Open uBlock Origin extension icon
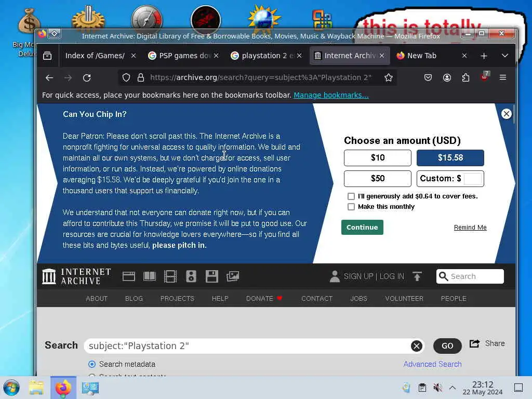 click(485, 77)
